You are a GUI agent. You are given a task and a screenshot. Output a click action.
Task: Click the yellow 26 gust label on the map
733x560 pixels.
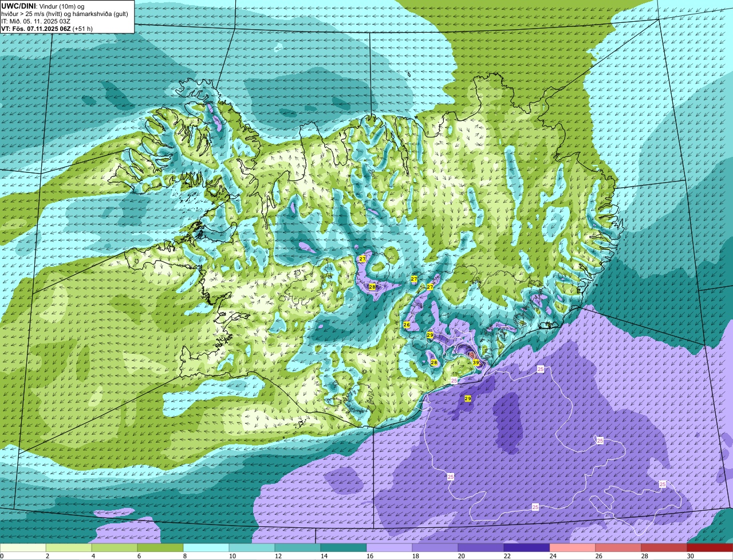407,325
